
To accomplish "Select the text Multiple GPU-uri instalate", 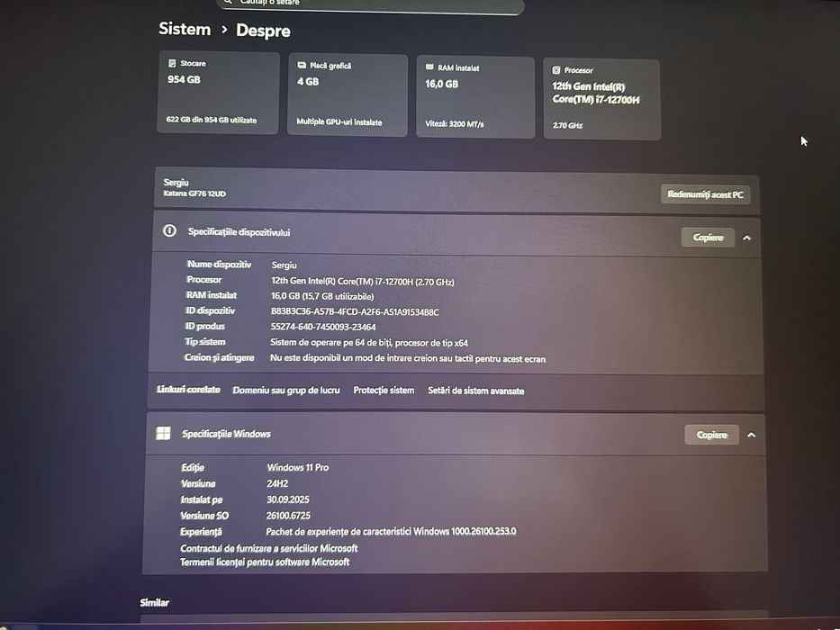I will tap(339, 121).
